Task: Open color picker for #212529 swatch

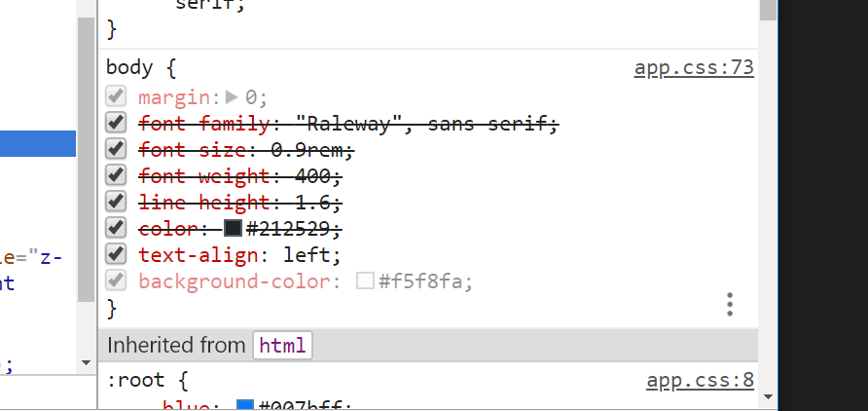Action: click(233, 228)
